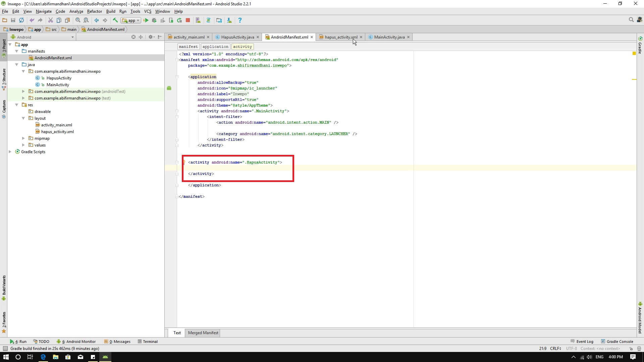Click the Run app green play icon
The image size is (644, 362).
pyautogui.click(x=146, y=20)
